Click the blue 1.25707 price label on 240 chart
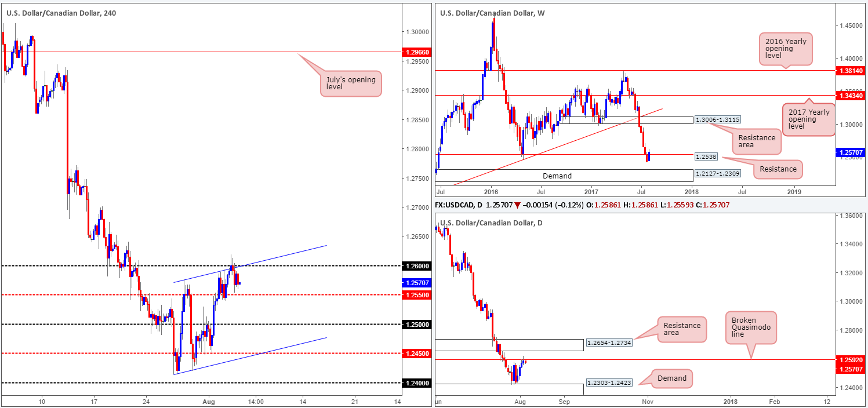Screen dimensions: 868x408 416,283
